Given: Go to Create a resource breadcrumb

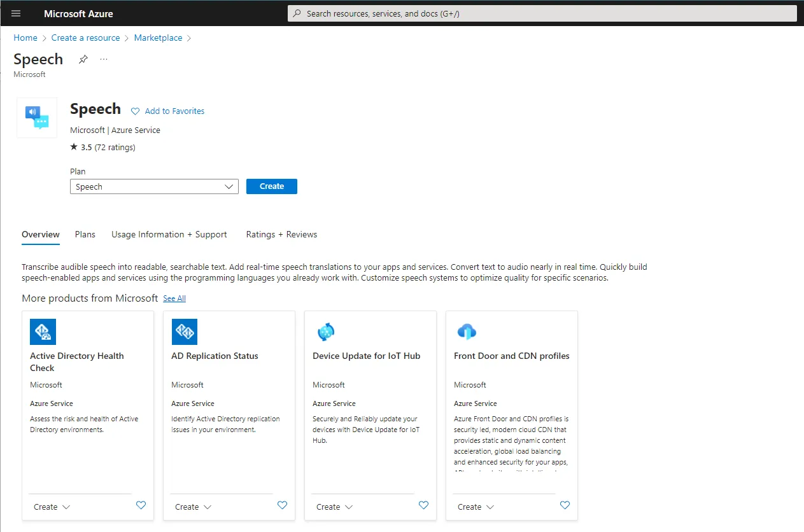Looking at the screenshot, I should pos(86,38).
